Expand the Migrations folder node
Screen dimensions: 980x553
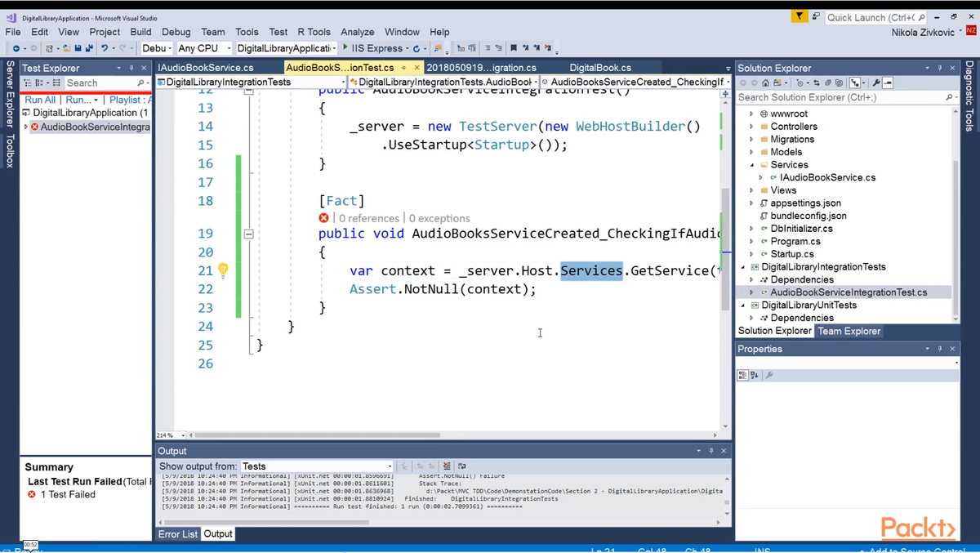coord(752,140)
